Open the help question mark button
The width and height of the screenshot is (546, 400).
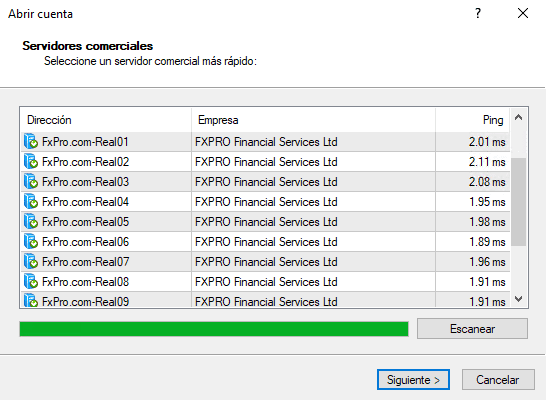[x=478, y=14]
